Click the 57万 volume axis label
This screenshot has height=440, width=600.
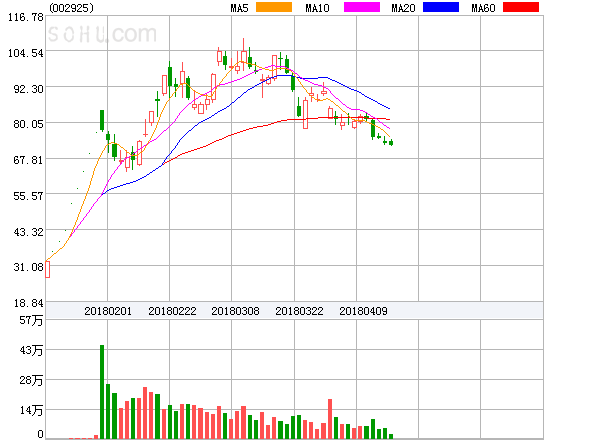[x=31, y=320]
